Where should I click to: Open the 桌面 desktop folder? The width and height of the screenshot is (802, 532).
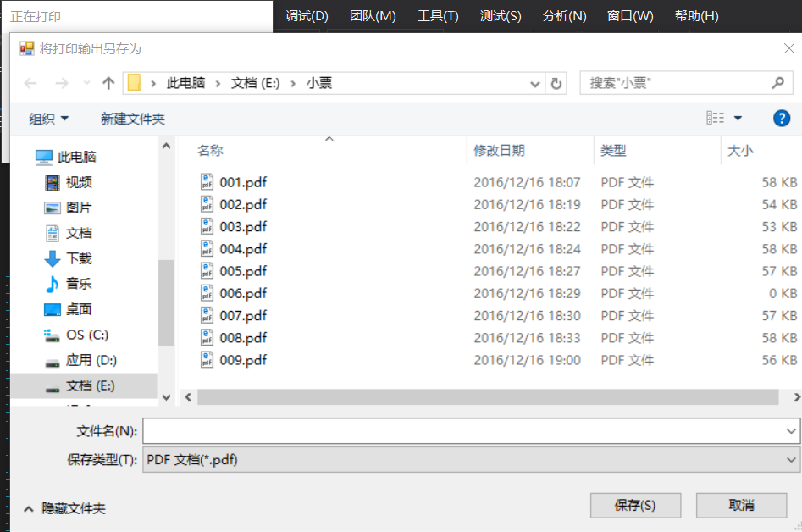pyautogui.click(x=68, y=309)
